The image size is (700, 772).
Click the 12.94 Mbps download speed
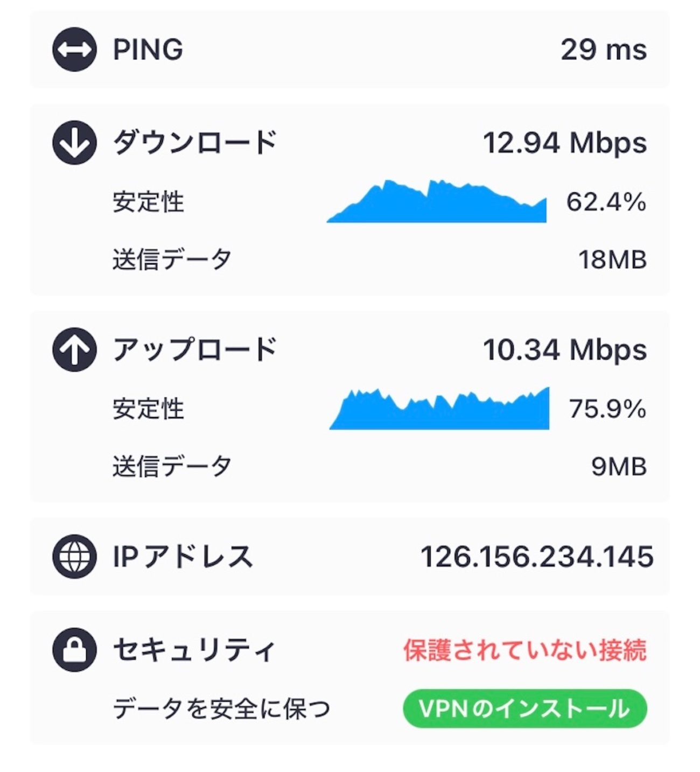(564, 143)
